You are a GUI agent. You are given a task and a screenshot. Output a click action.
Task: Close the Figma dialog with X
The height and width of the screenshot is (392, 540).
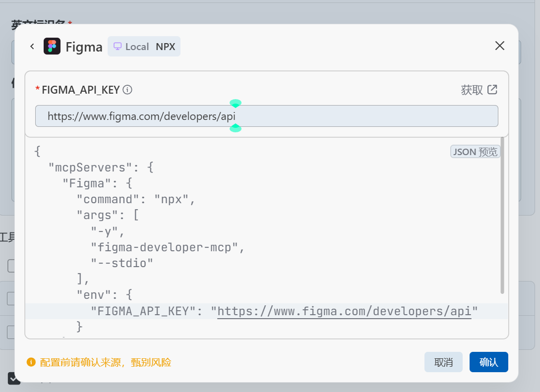(x=500, y=46)
